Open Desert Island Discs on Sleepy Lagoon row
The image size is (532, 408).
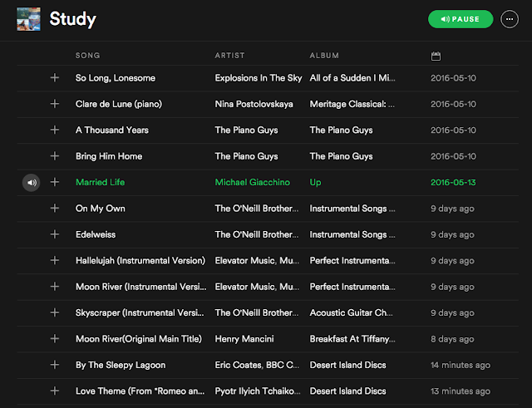(347, 366)
